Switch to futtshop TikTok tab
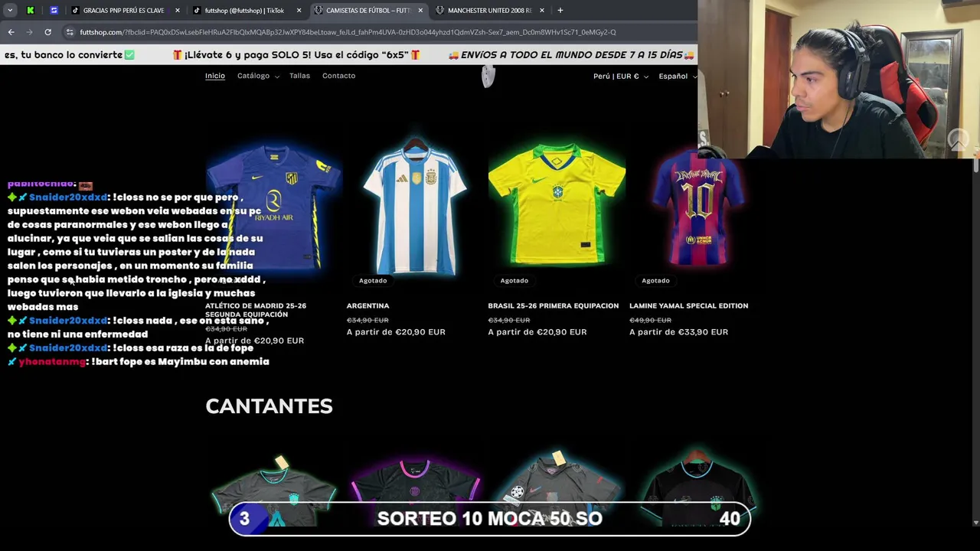 click(x=245, y=11)
